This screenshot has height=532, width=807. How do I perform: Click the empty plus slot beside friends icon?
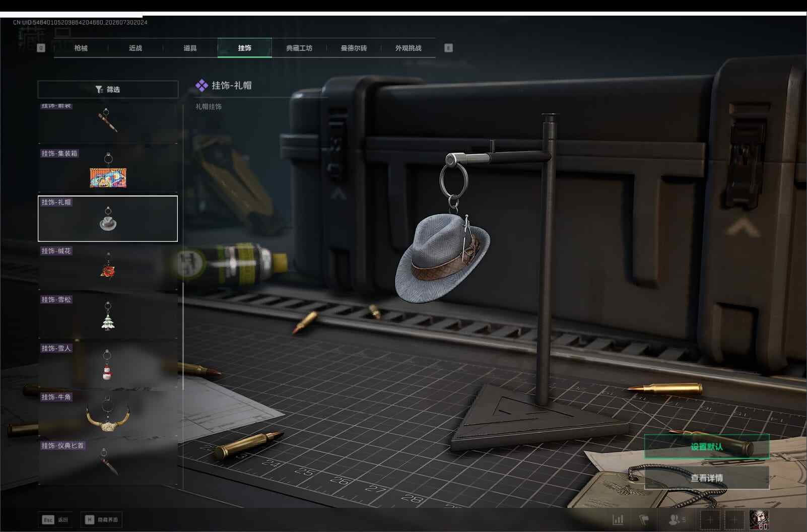[710, 519]
